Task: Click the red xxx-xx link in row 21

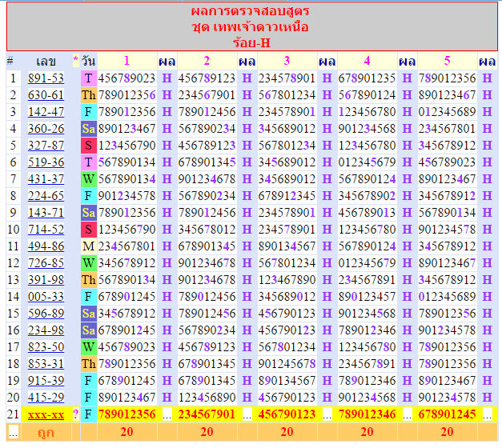Action: 46,414
